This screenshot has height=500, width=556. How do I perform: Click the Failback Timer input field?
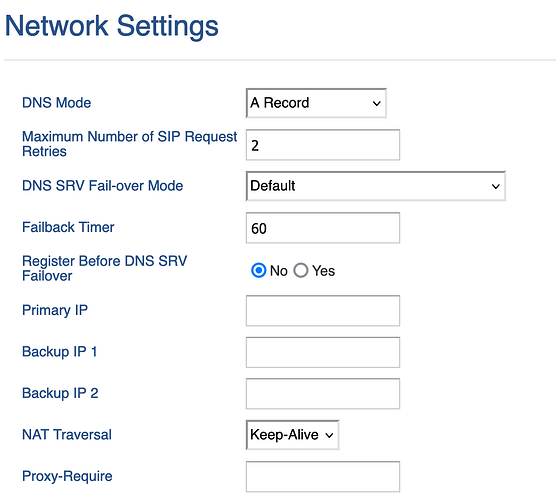pos(323,228)
